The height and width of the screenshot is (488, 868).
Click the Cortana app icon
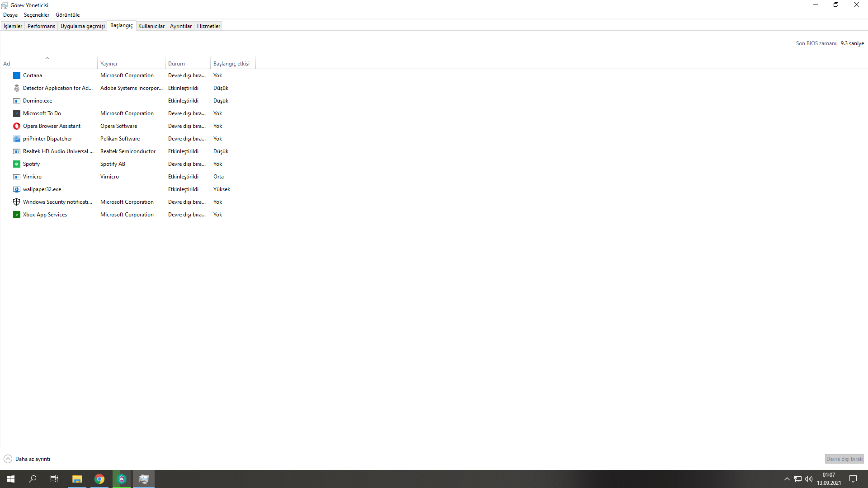17,75
